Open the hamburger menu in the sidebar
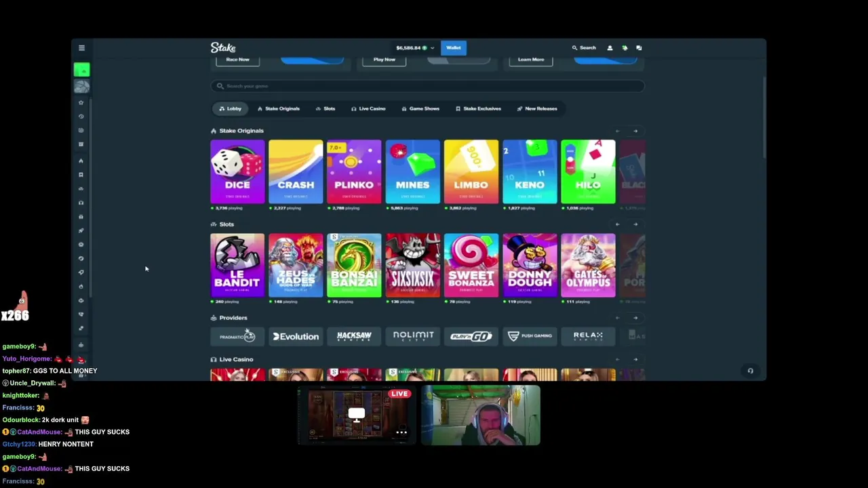The width and height of the screenshot is (868, 488). (x=81, y=48)
